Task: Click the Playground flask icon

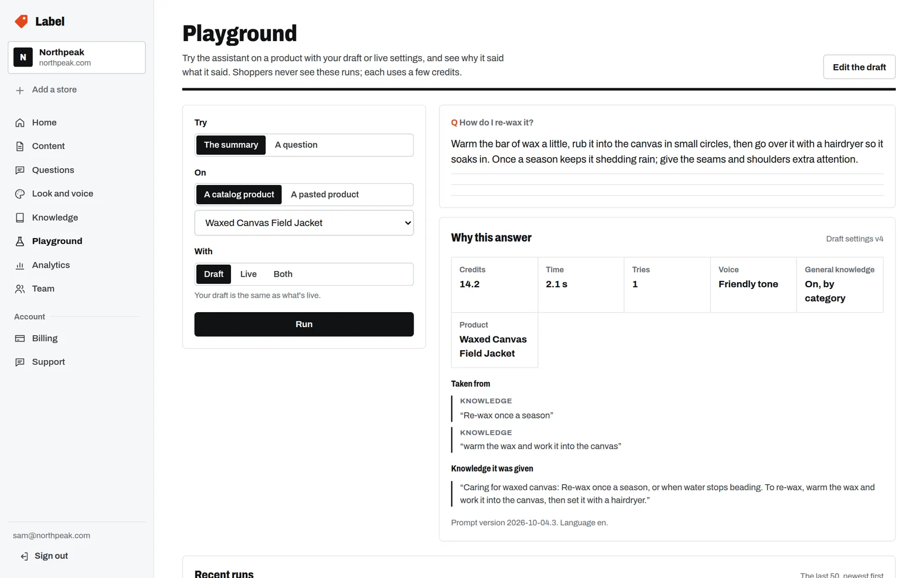Action: pyautogui.click(x=20, y=241)
